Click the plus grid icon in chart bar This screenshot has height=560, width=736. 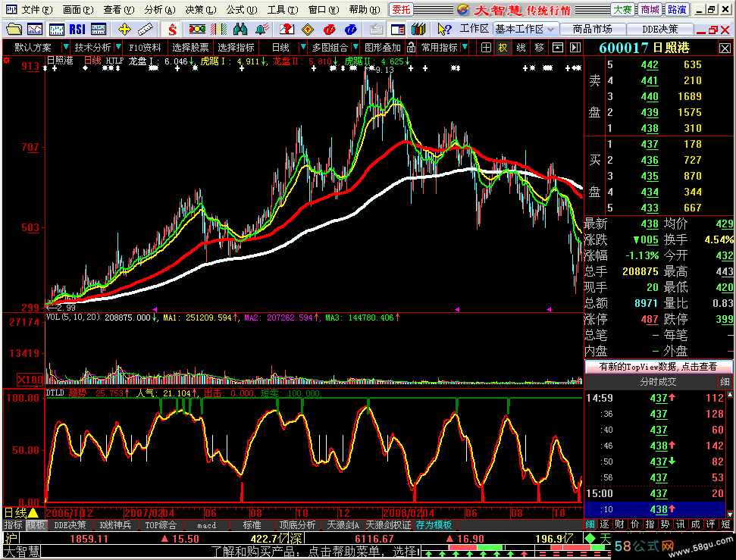(x=486, y=48)
